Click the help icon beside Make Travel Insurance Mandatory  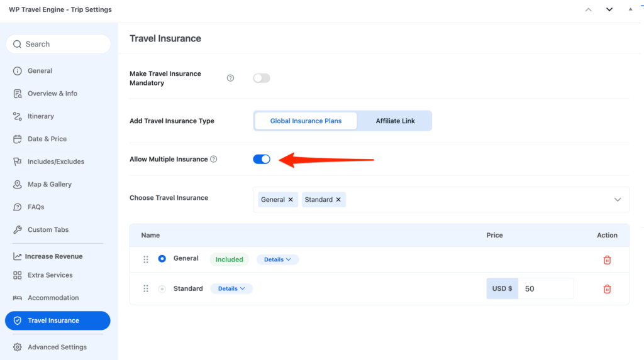point(230,78)
